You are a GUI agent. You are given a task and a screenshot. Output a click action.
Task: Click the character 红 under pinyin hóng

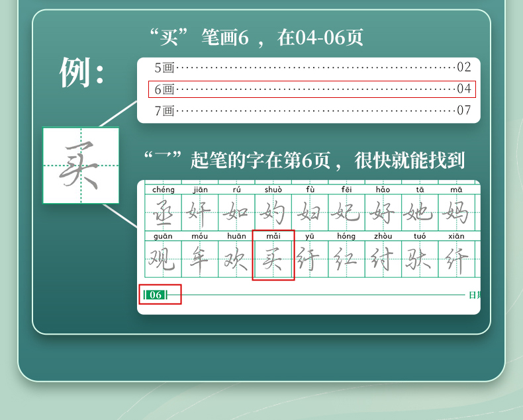346,259
